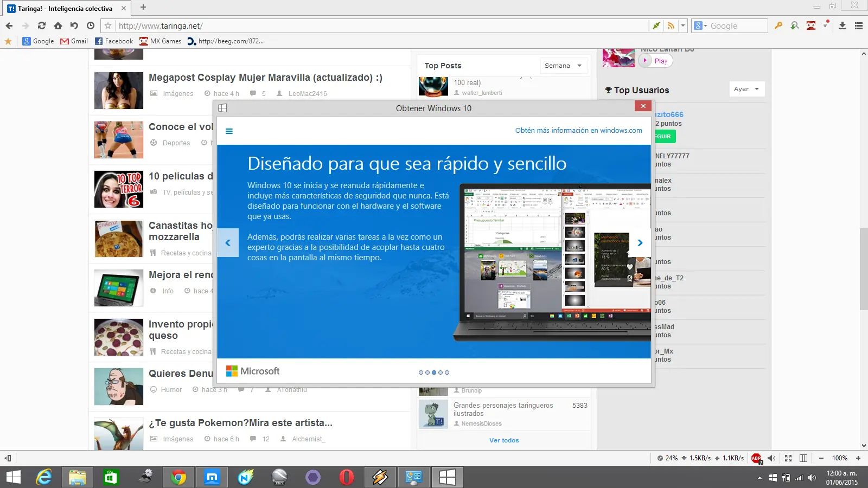Viewport: 868px width, 488px height.
Task: Launch Google Chrome from the taskbar
Action: [x=178, y=477]
